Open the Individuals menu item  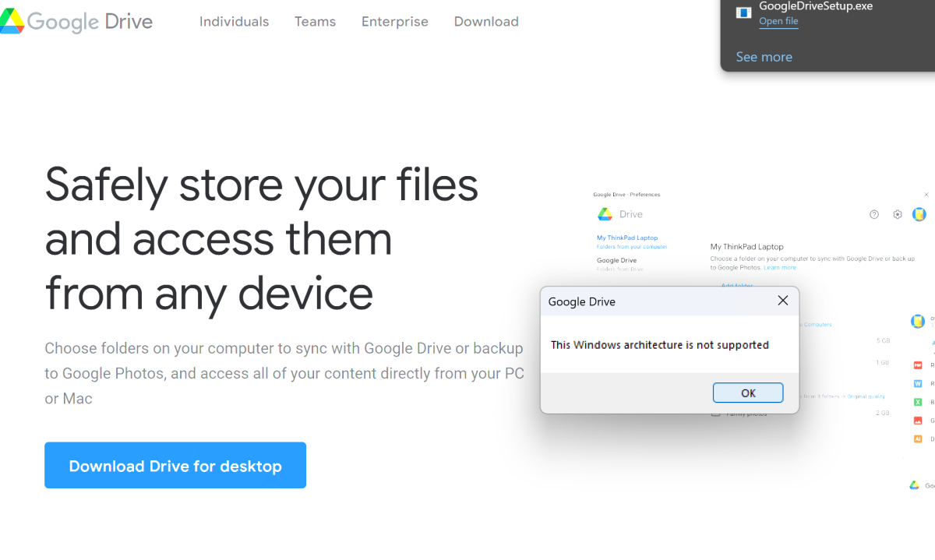[x=234, y=22]
